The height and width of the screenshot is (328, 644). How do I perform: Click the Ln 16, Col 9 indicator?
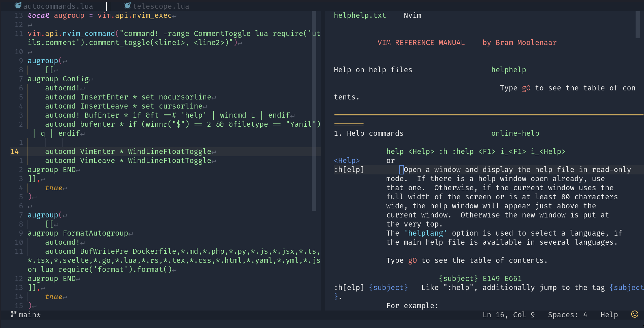[x=508, y=315]
